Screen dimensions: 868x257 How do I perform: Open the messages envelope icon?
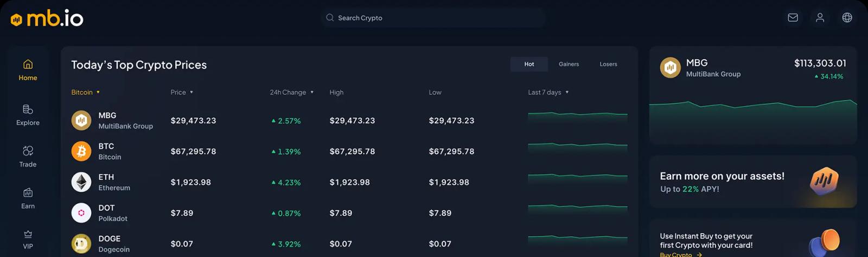pos(793,18)
